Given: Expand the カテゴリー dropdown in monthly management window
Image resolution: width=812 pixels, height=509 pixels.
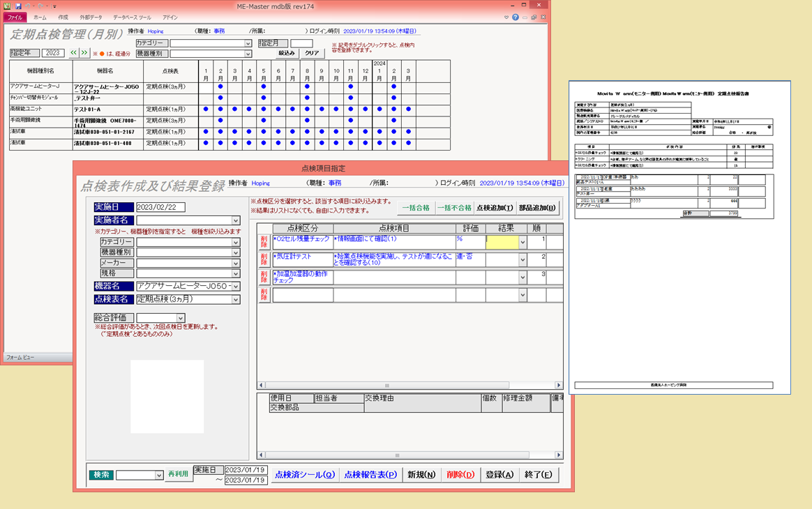Looking at the screenshot, I should pyautogui.click(x=248, y=43).
